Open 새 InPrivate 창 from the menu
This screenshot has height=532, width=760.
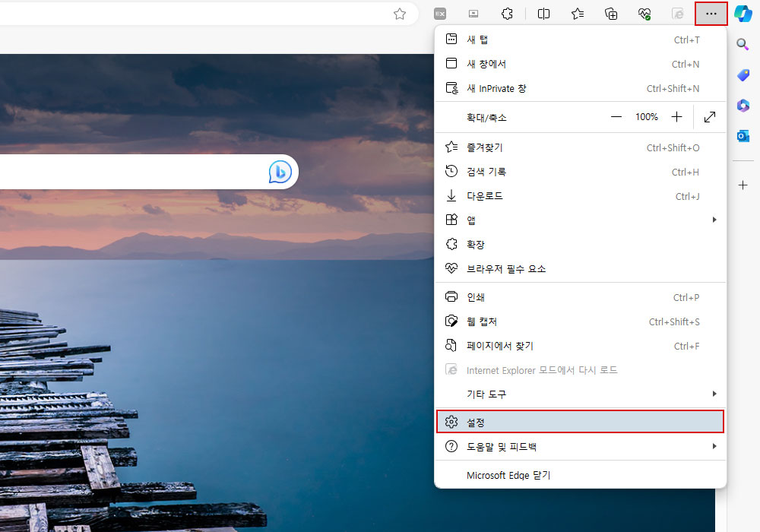pos(580,88)
